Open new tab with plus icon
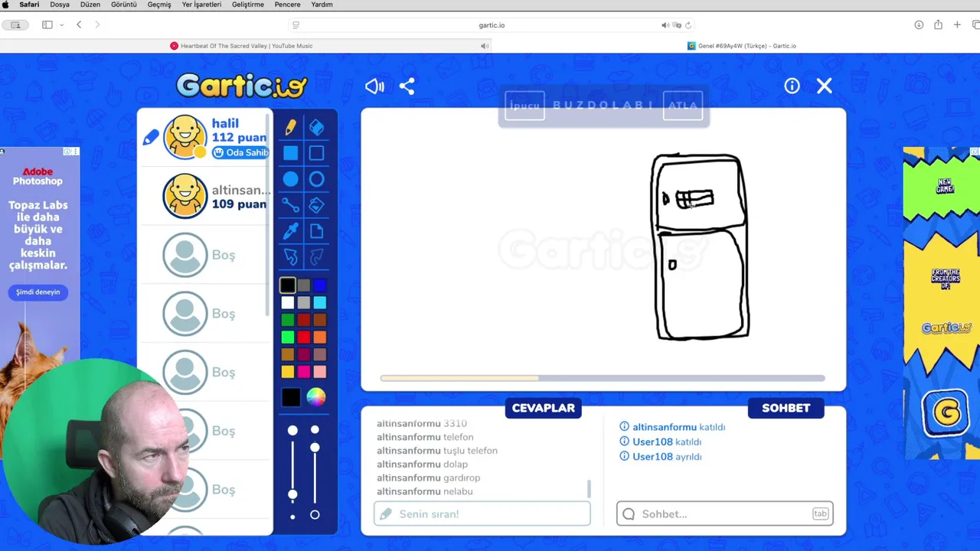 (x=957, y=25)
